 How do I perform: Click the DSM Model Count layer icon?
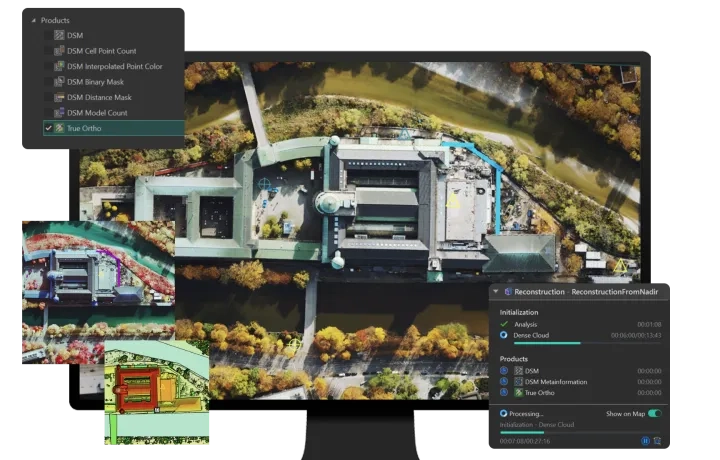click(x=59, y=112)
